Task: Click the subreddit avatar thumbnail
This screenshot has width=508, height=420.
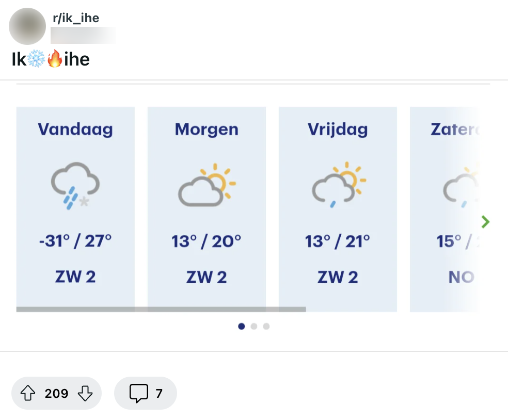Action: coord(27,26)
